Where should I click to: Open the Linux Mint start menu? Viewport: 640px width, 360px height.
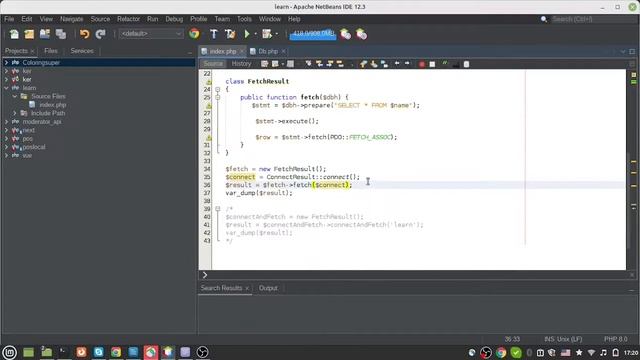coord(9,352)
